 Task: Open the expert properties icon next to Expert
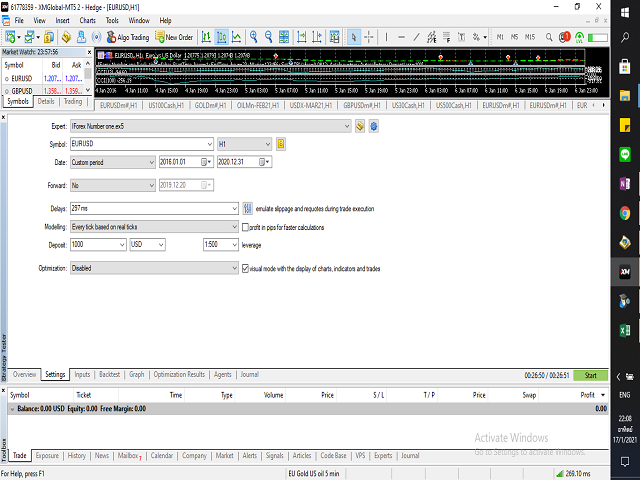click(x=360, y=127)
